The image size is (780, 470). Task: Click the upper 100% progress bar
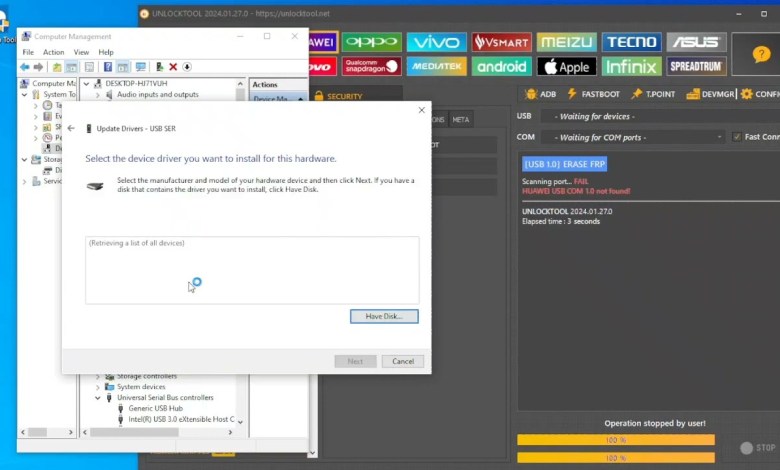click(x=616, y=440)
